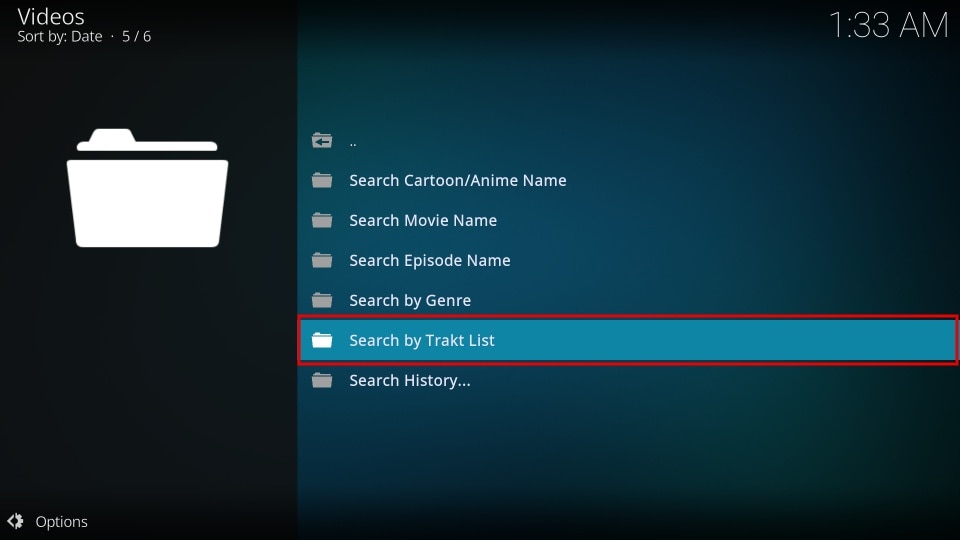Viewport: 960px width, 540px height.
Task: Click the Videos heading
Action: [x=51, y=17]
